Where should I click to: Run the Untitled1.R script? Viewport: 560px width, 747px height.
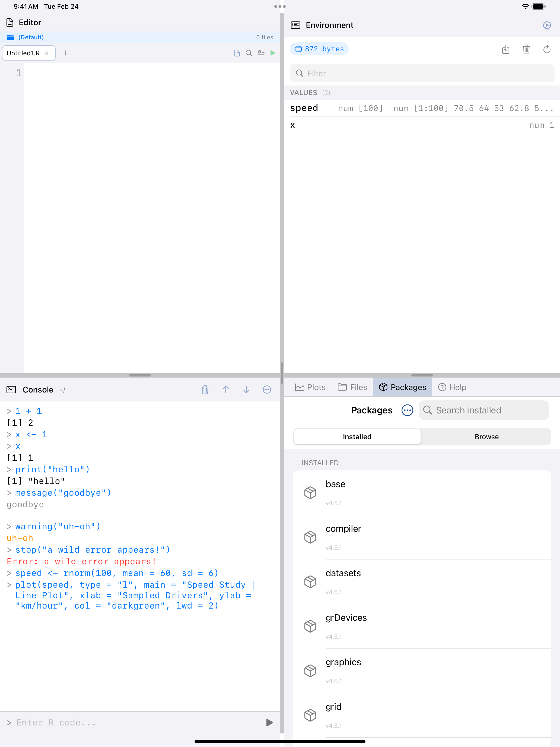click(273, 53)
